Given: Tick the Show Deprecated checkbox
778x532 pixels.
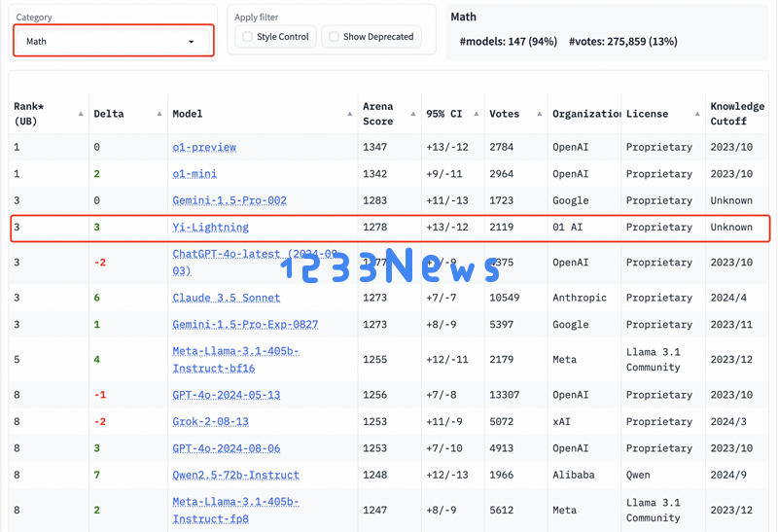Looking at the screenshot, I should 334,37.
